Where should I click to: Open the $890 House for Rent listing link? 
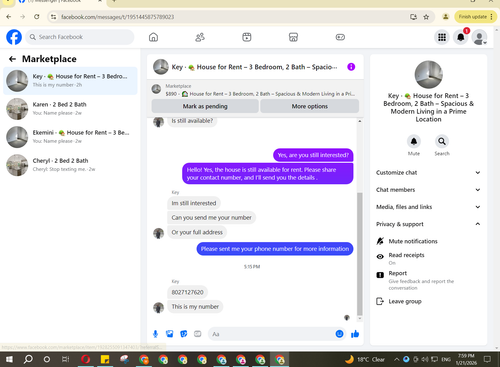pos(260,94)
